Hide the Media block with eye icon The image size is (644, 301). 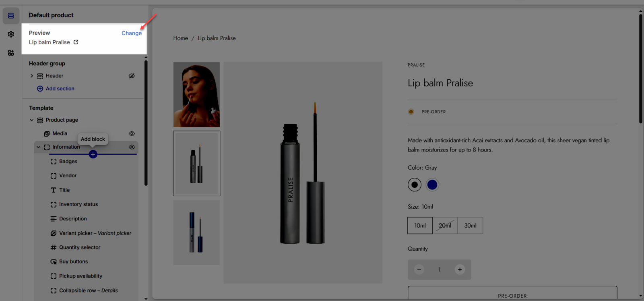[x=132, y=133]
